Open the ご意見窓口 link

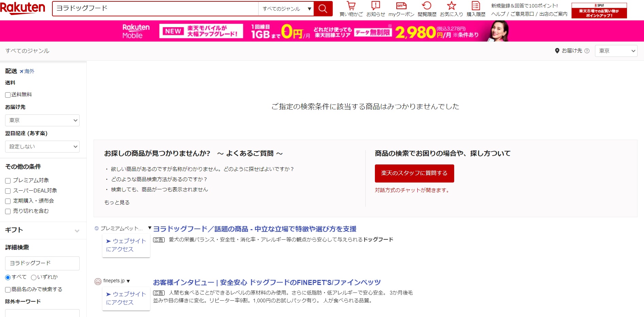click(522, 14)
